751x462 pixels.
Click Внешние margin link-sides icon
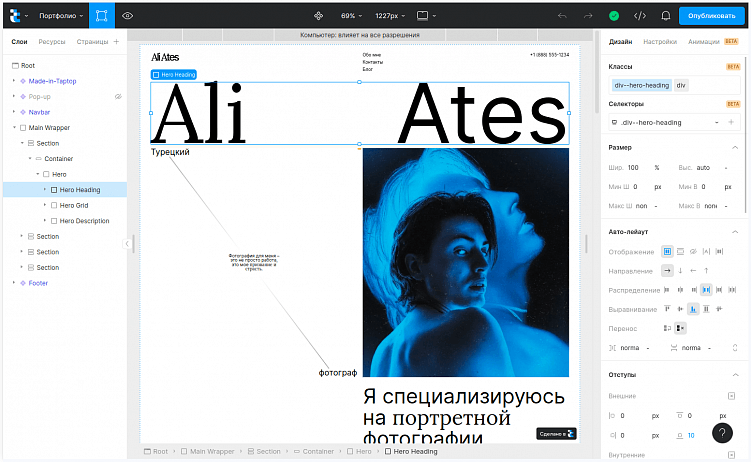[731, 396]
